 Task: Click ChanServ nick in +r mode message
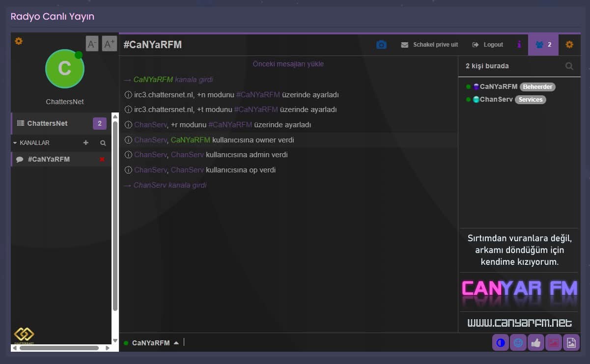click(150, 125)
